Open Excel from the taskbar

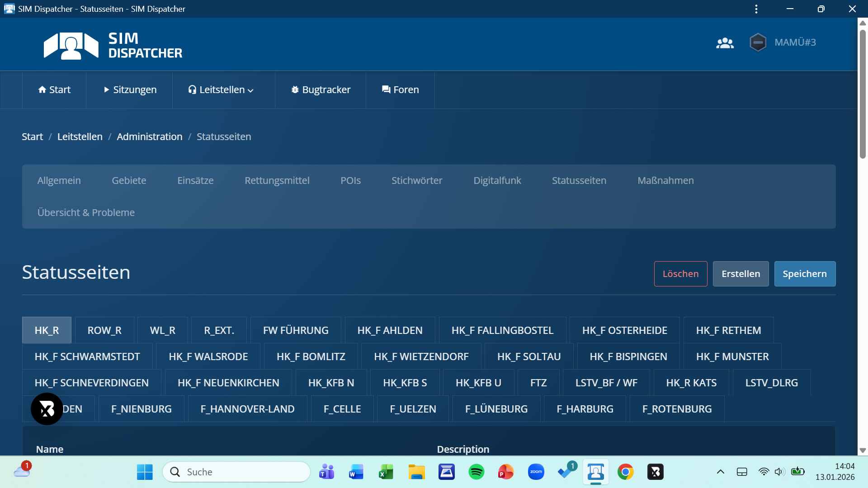tap(386, 472)
